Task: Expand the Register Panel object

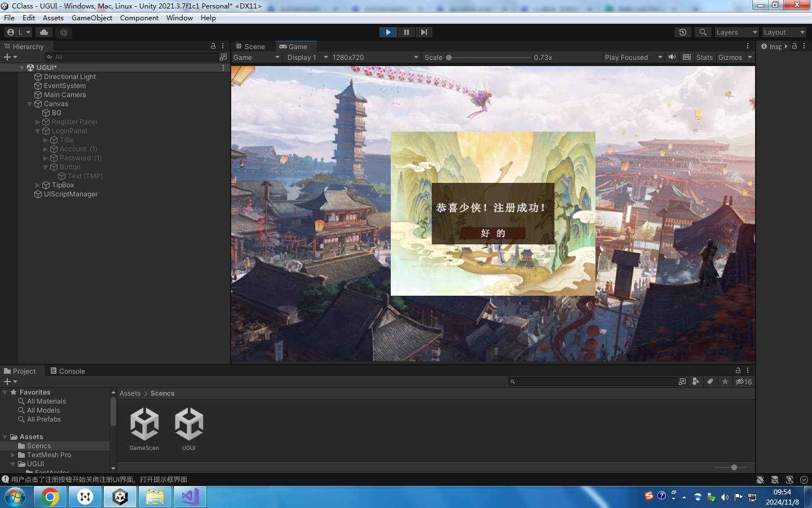Action: click(x=38, y=122)
